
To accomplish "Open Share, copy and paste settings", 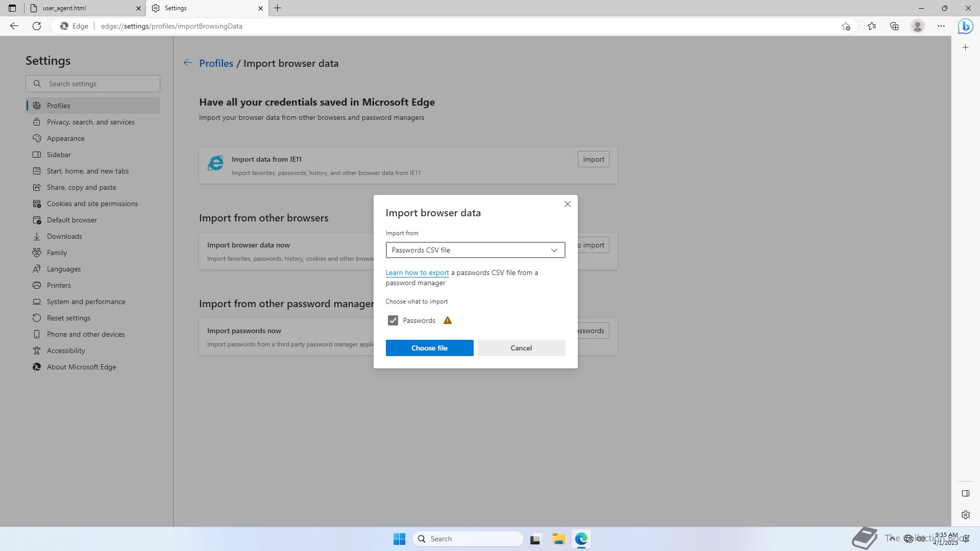I will pos(93,187).
